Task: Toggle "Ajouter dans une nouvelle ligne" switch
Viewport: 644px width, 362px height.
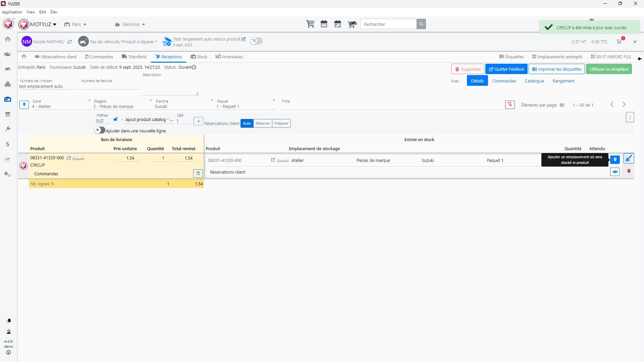Action: coord(100,130)
